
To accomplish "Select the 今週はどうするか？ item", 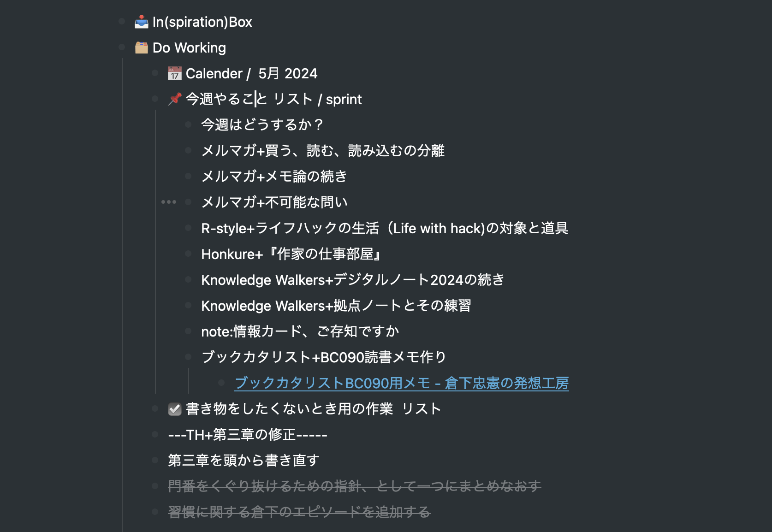I will [x=262, y=124].
